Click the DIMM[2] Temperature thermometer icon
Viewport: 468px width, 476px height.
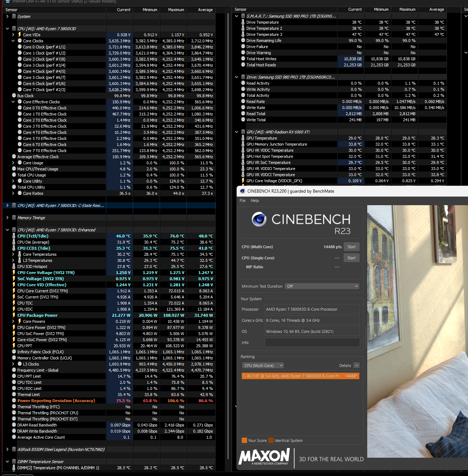click(x=14, y=468)
